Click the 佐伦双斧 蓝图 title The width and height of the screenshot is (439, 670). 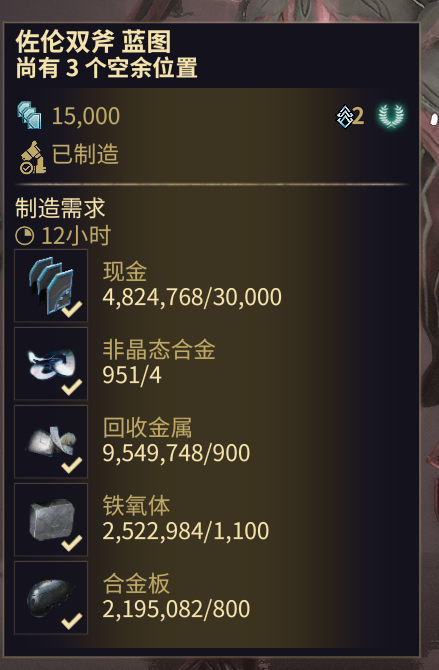point(93,42)
